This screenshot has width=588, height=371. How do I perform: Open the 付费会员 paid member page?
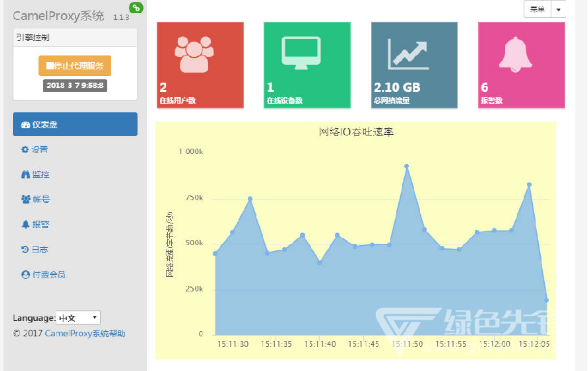pyautogui.click(x=44, y=275)
